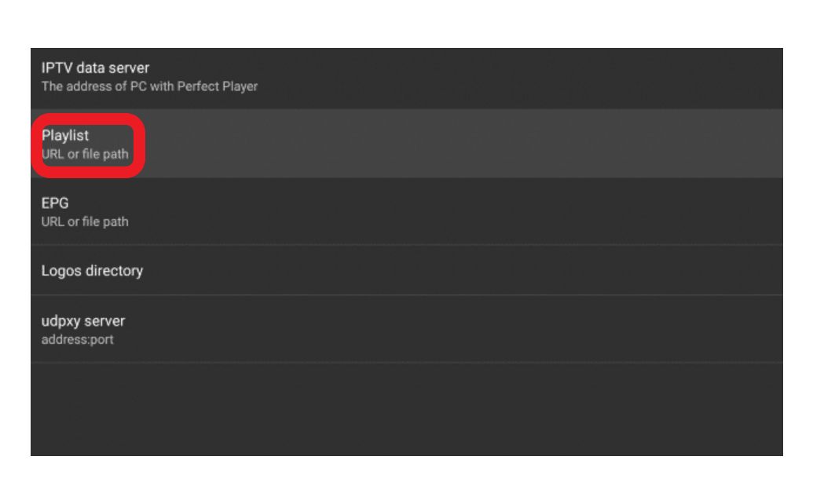Screen dimensions: 813x504
Task: Click the right side of the Logos directory row
Action: [668, 271]
